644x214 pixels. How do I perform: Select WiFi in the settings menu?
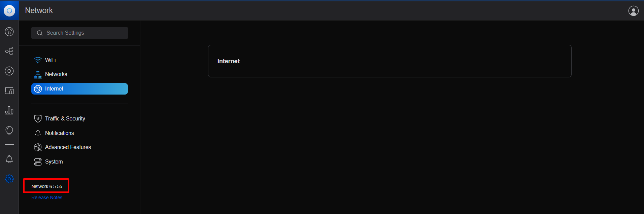[50, 60]
